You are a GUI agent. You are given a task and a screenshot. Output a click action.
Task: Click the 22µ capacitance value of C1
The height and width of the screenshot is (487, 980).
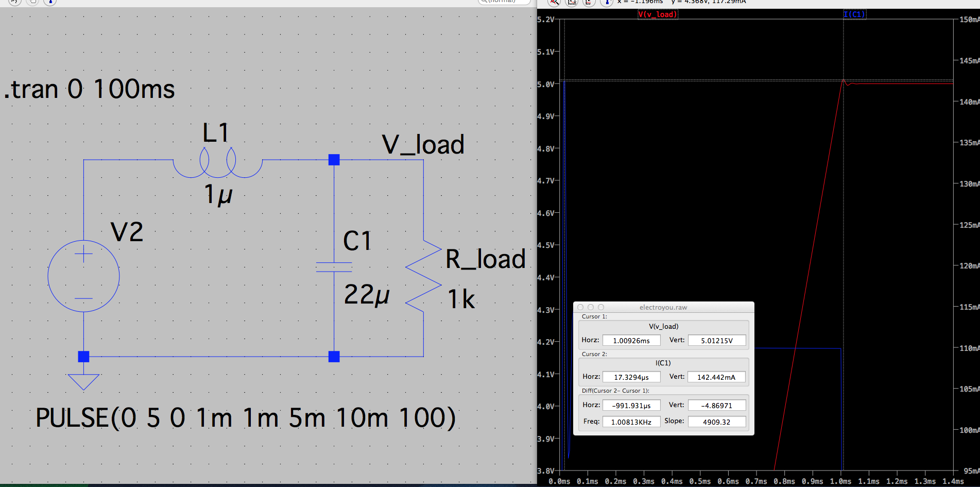pos(367,295)
